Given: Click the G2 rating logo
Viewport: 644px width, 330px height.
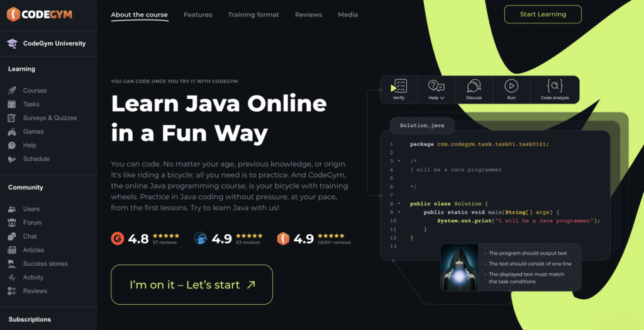Looking at the screenshot, I should (118, 238).
